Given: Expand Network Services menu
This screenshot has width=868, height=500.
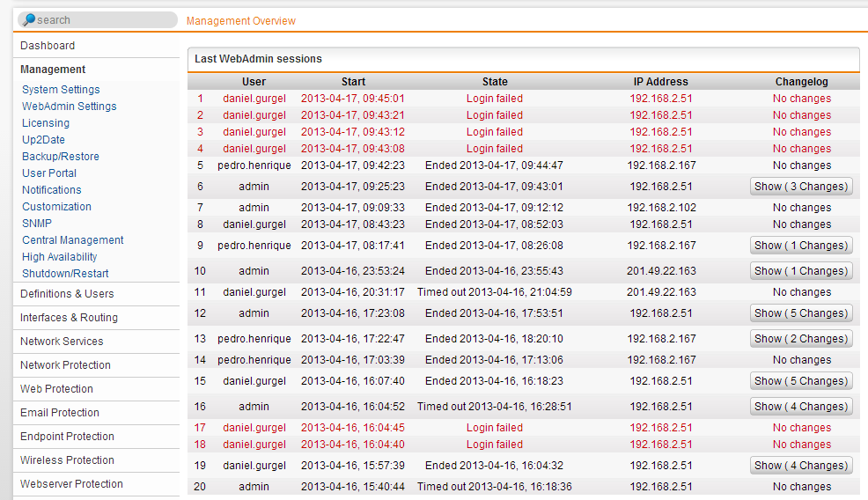Looking at the screenshot, I should 62,342.
